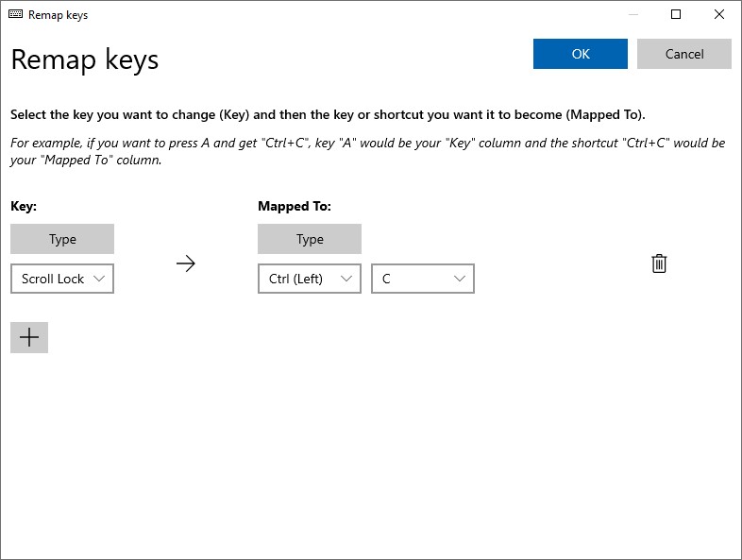Screen dimensions: 742x560
Task: Click the italic Ctrl+C example text
Action: tap(367, 151)
